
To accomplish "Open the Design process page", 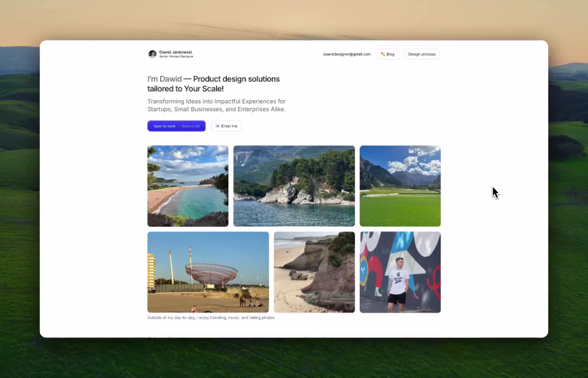I will pos(422,54).
